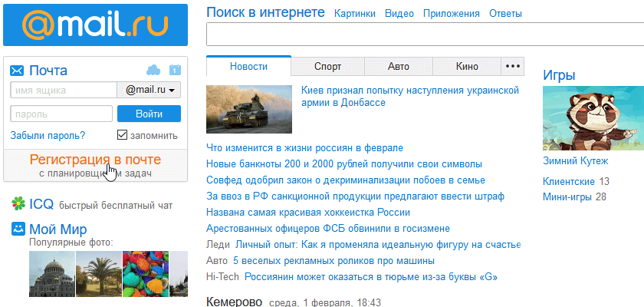
Task: Open the palm tree popular photo
Action: (99, 274)
